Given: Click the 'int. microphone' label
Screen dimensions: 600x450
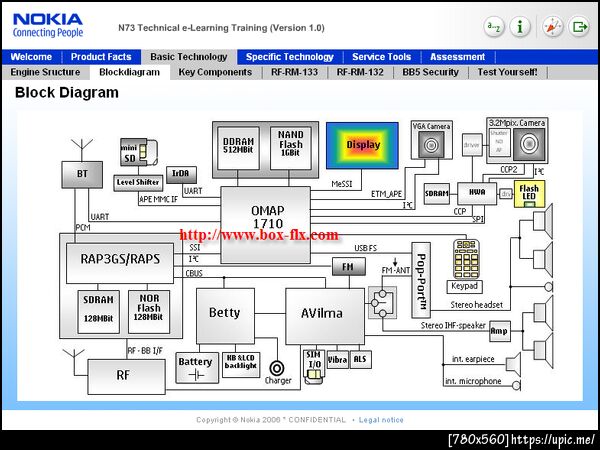Looking at the screenshot, I should [473, 381].
